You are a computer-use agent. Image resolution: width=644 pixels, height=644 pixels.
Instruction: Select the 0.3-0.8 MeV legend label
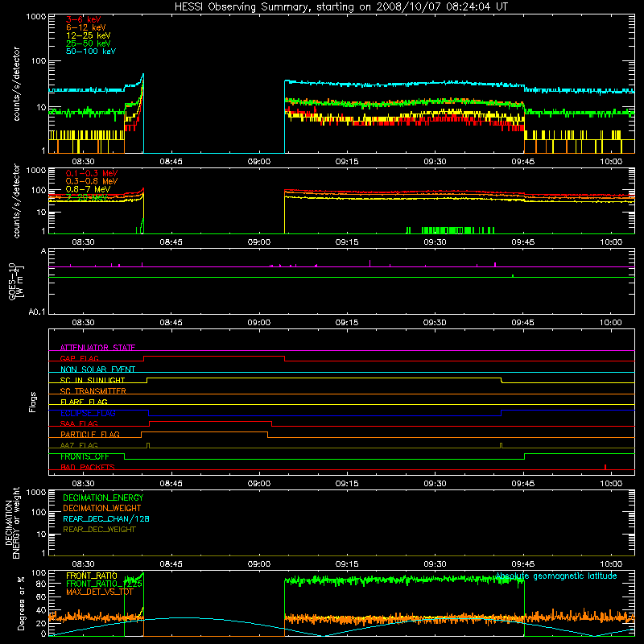(x=92, y=181)
